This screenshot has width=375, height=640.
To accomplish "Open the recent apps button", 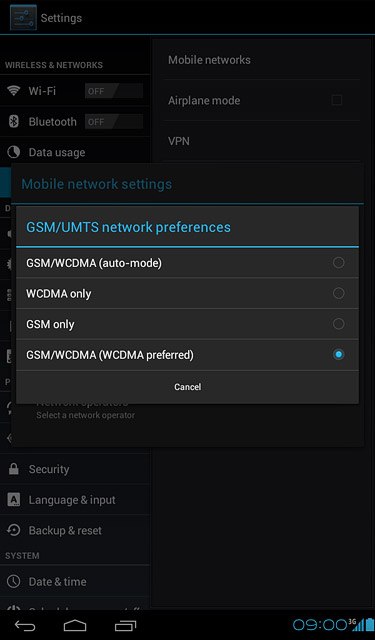I will click(x=125, y=625).
